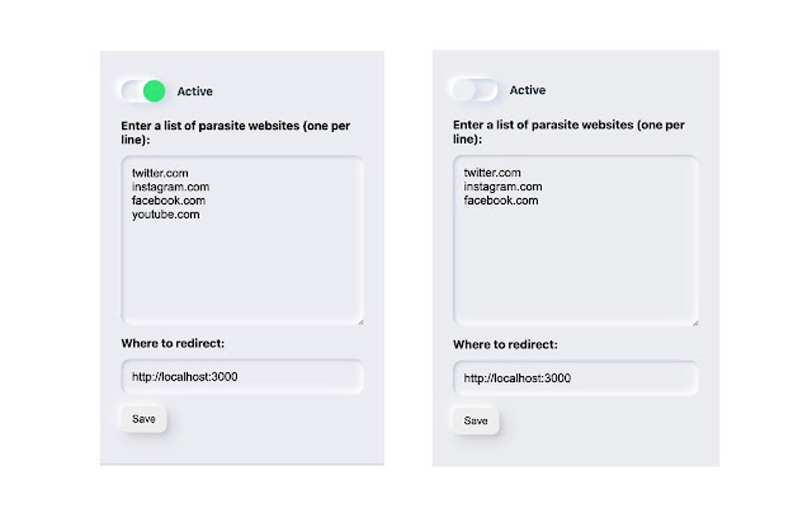Click the Active label beside the green toggle
Image resolution: width=812 pixels, height=508 pixels.
pyautogui.click(x=194, y=92)
